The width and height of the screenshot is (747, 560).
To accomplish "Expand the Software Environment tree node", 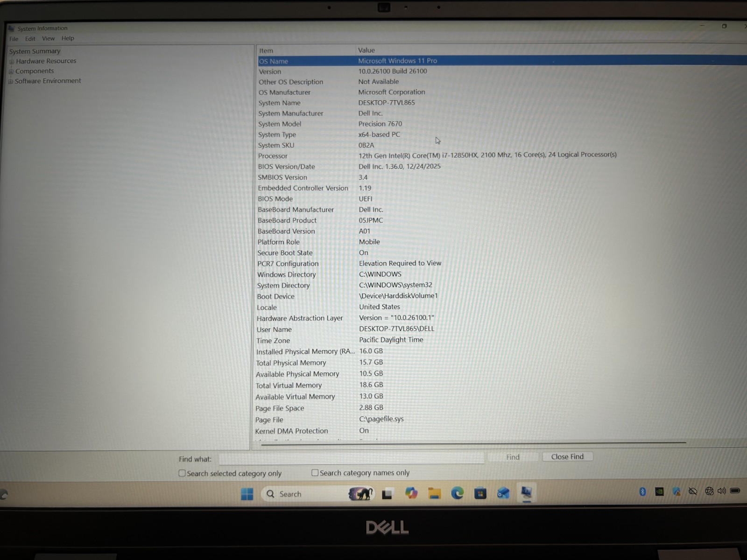I will pos(11,81).
